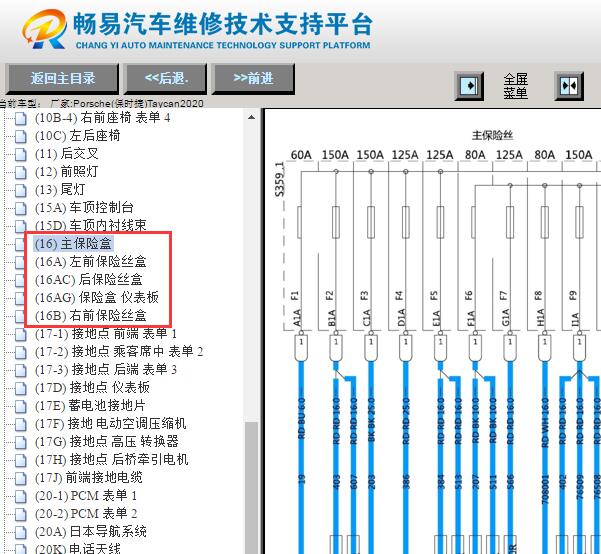Click document icon beside (13) 尾灯
Viewport: 601px width, 554px height.
21,191
